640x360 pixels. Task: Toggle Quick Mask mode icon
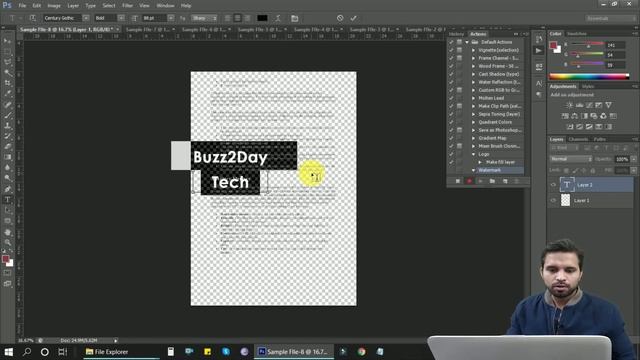point(7,273)
